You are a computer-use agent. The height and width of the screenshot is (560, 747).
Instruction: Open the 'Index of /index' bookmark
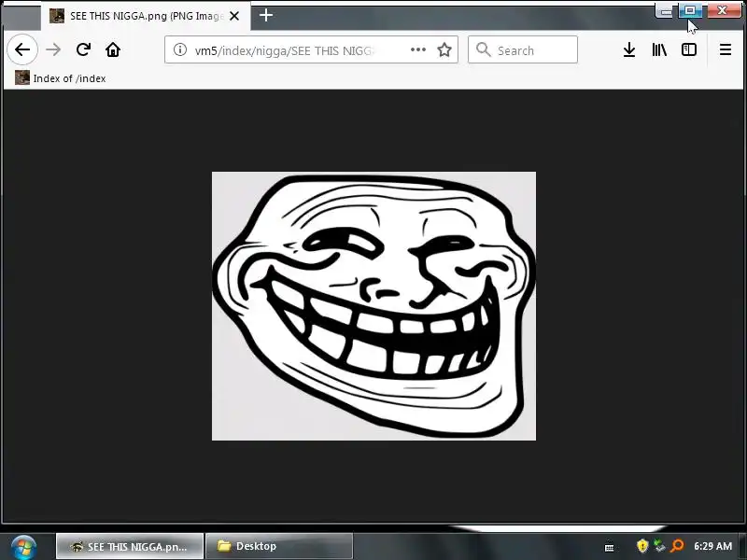point(60,78)
